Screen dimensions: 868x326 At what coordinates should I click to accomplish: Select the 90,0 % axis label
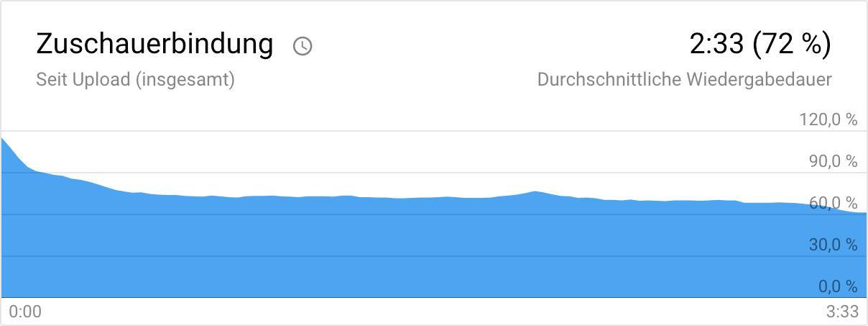coord(833,161)
